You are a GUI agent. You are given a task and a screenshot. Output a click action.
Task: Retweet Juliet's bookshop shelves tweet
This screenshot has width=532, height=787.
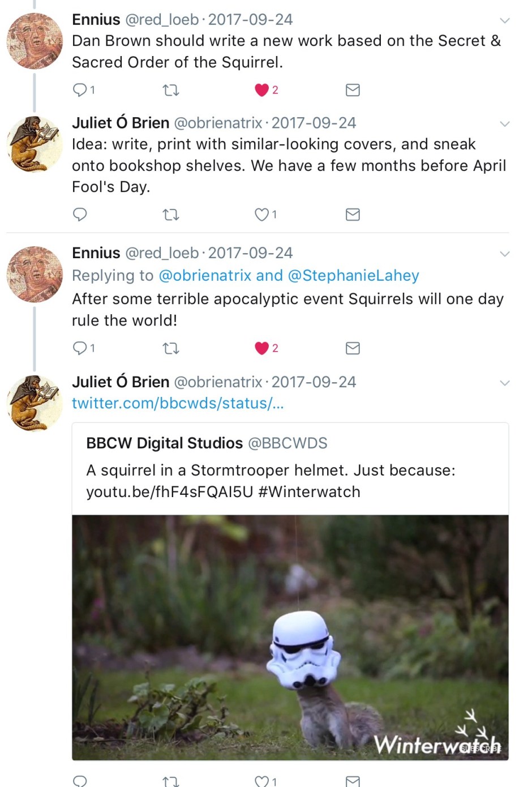pos(170,215)
